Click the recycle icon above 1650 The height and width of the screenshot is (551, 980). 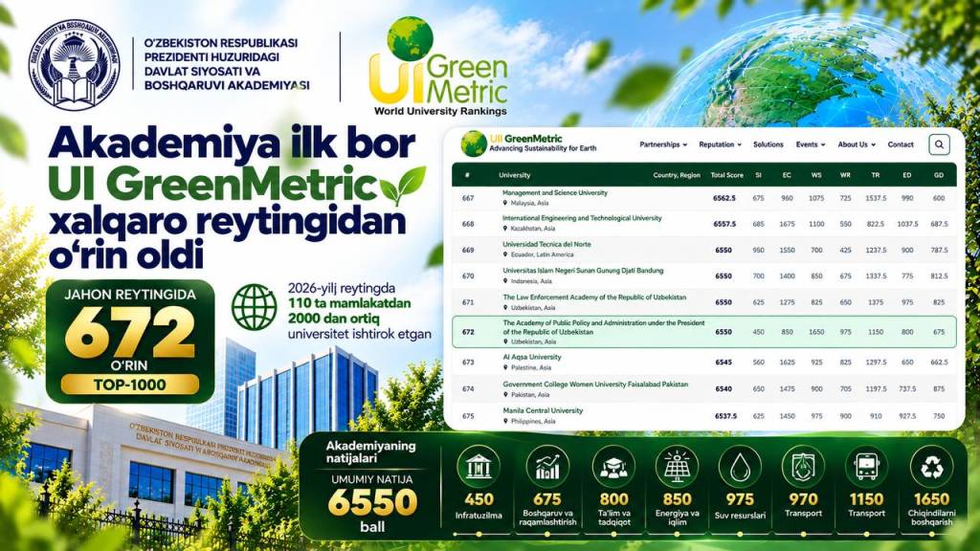(931, 467)
